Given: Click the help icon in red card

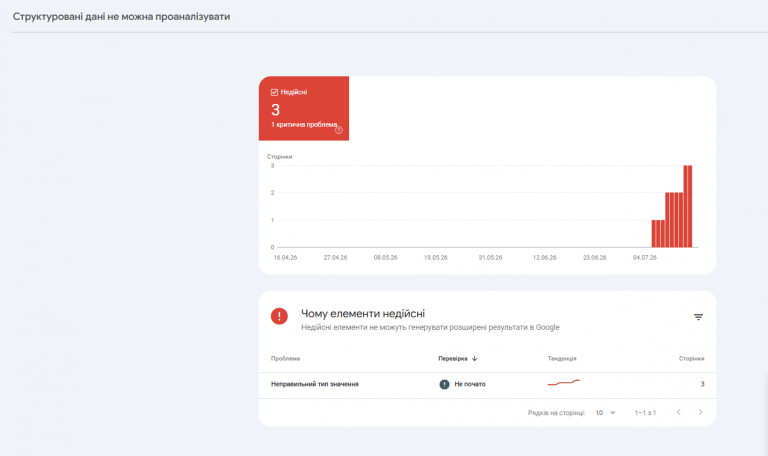Looking at the screenshot, I should [338, 130].
